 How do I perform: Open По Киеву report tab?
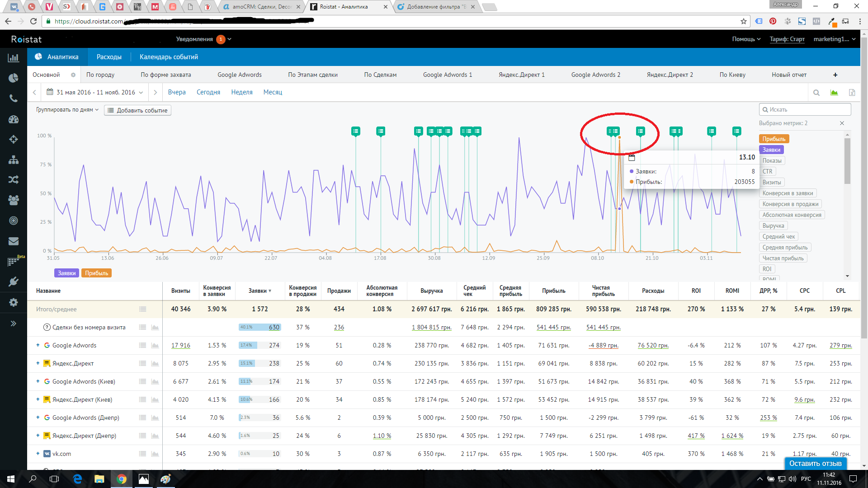click(732, 75)
